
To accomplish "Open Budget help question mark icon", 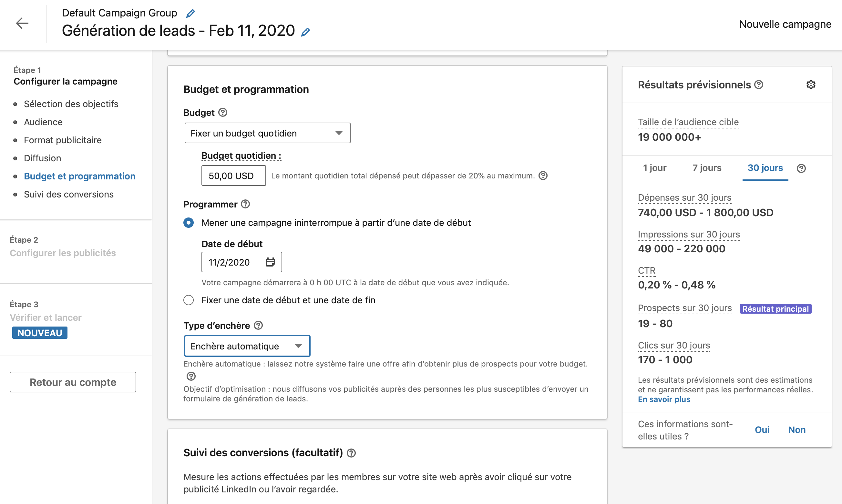I will 222,112.
